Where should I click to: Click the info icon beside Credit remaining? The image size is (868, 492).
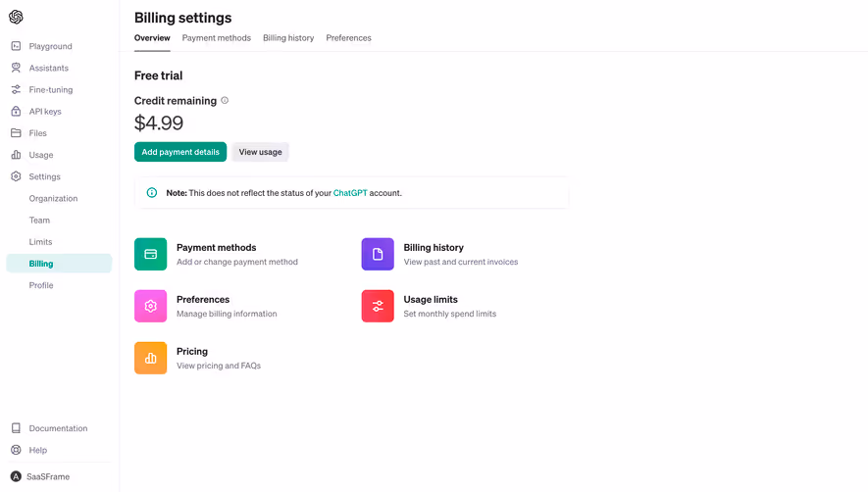[225, 100]
